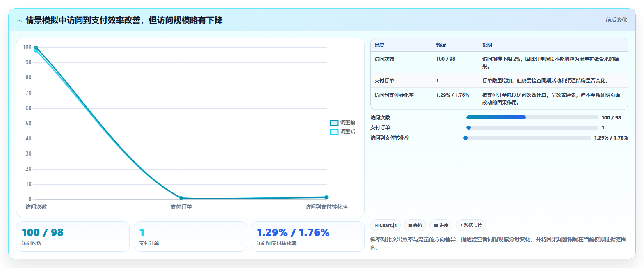Click the y-axis value 100
Screen dimensions: 644x268
(27, 47)
